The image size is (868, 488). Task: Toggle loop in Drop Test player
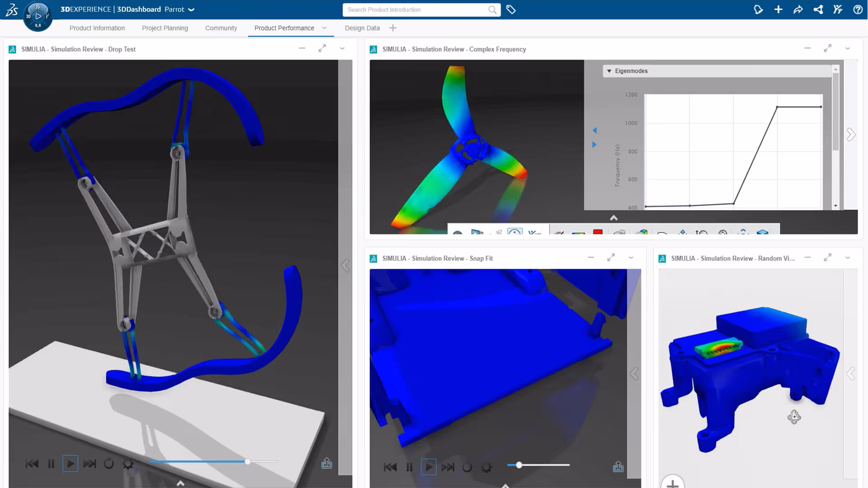[109, 464]
